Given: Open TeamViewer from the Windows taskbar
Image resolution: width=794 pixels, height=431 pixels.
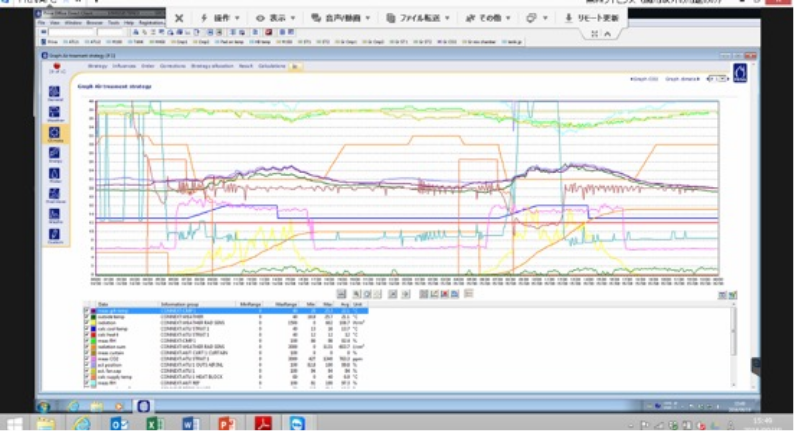Looking at the screenshot, I should coord(297,423).
